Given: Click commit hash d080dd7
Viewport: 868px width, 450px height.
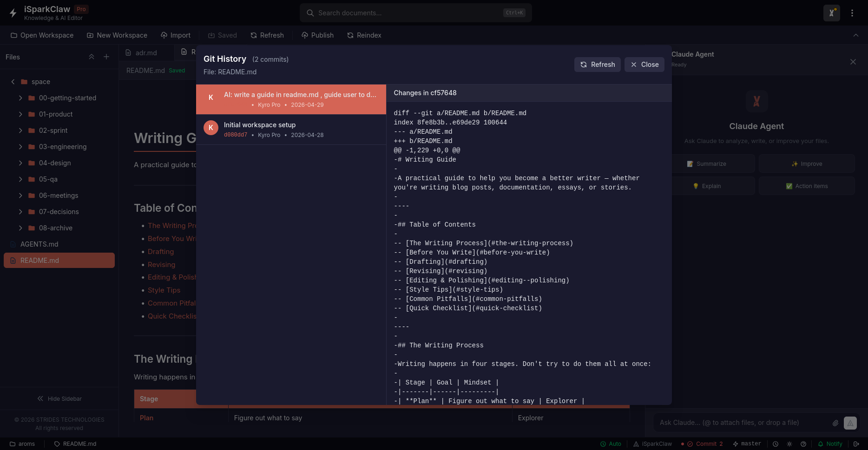Looking at the screenshot, I should [x=236, y=135].
